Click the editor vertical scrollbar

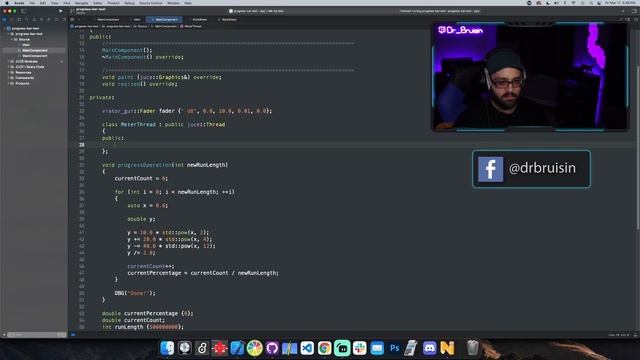638,147
